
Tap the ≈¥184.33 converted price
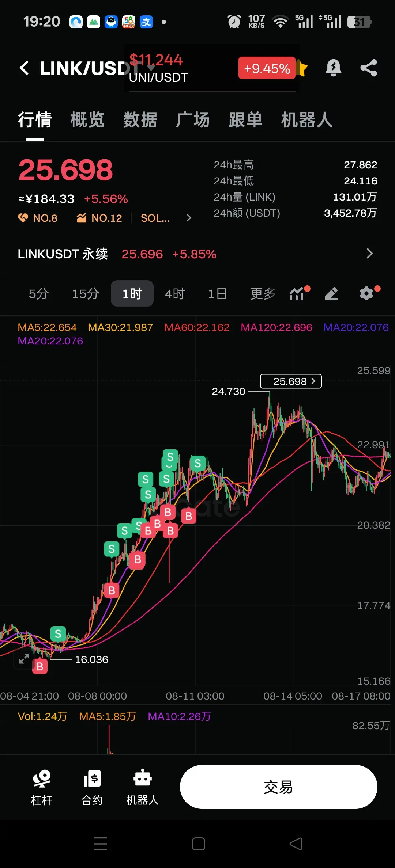click(46, 199)
